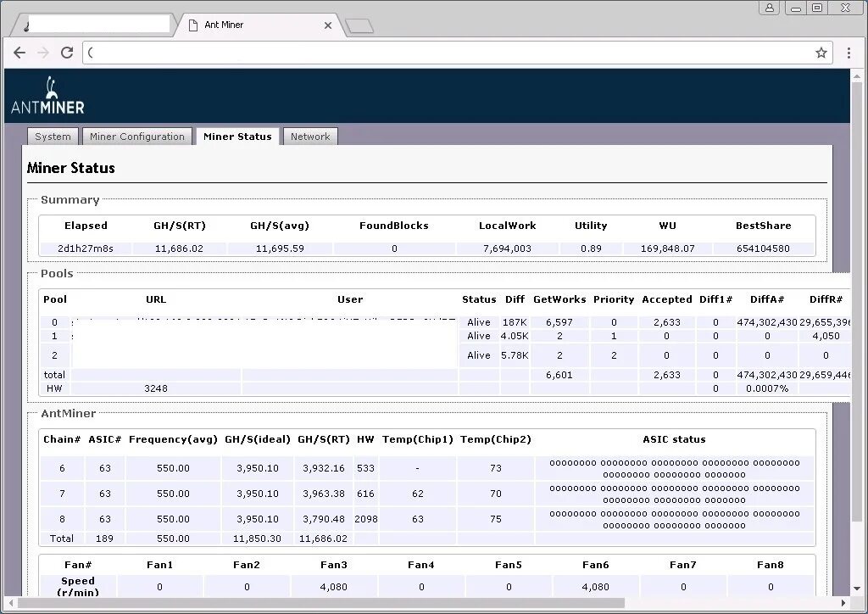
Task: Click chain 8 Temp(Chip2) value 75
Action: (x=495, y=519)
